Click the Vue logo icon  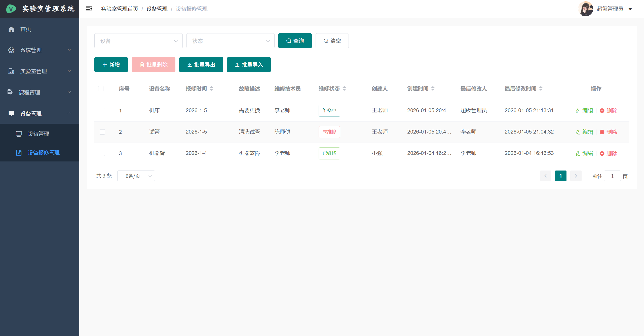click(x=11, y=9)
